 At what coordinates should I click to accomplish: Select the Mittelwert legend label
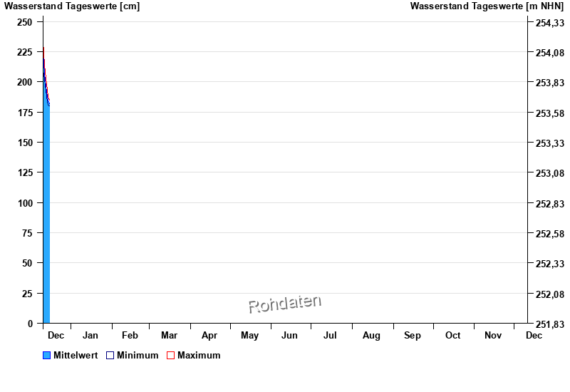(76, 356)
